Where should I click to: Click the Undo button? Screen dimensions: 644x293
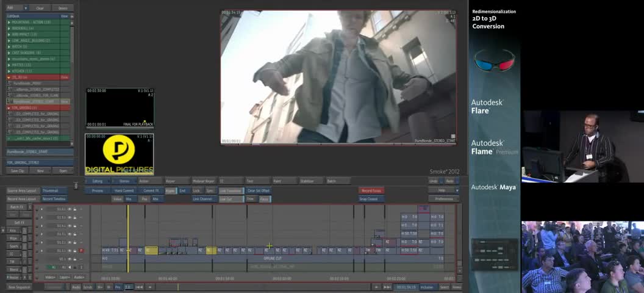coord(434,181)
